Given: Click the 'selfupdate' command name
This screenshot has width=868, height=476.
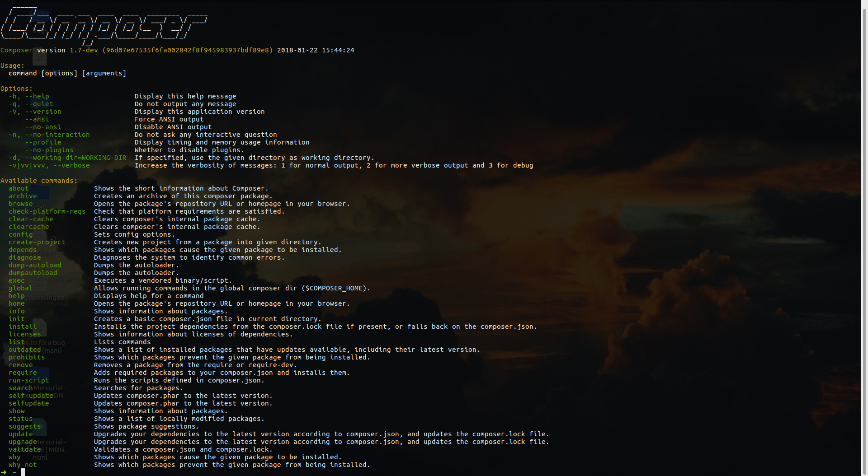Looking at the screenshot, I should pos(29,403).
